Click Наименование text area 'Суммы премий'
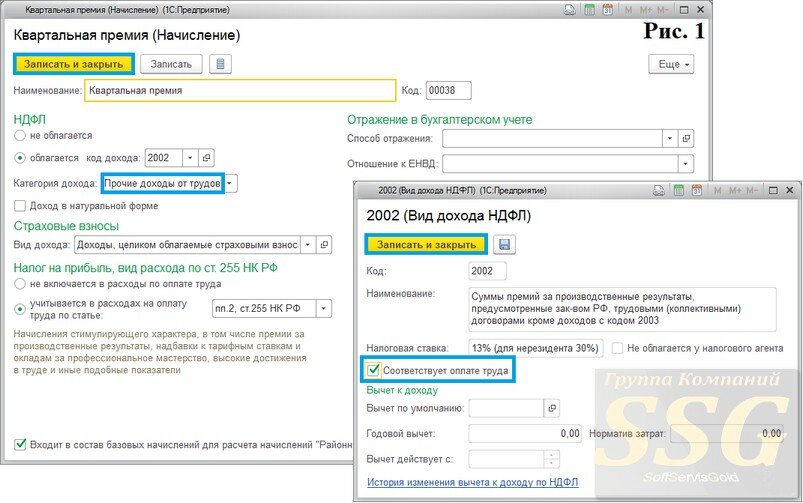 [x=622, y=309]
